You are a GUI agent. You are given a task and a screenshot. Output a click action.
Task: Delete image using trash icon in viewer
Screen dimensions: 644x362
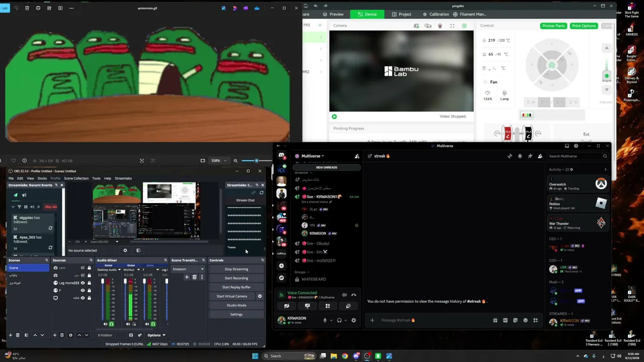click(x=27, y=8)
